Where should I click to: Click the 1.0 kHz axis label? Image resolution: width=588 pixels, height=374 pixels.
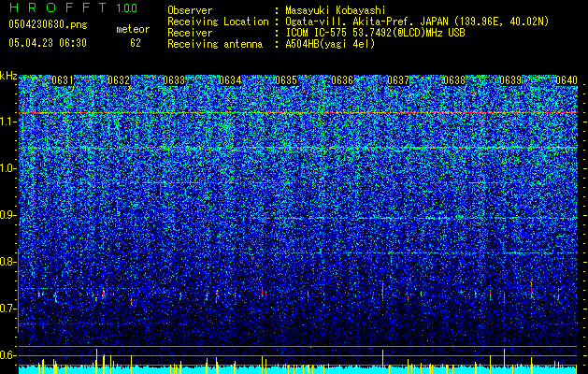[x=7, y=168]
